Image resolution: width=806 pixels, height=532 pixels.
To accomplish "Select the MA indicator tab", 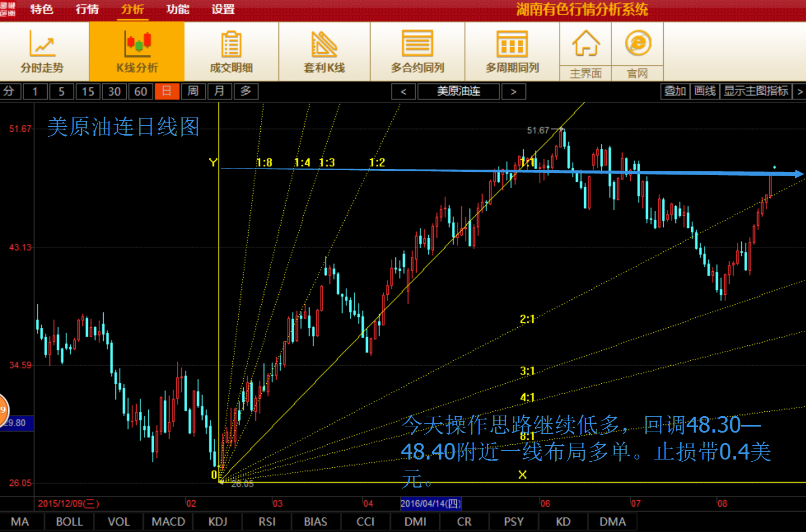I will coord(20,522).
